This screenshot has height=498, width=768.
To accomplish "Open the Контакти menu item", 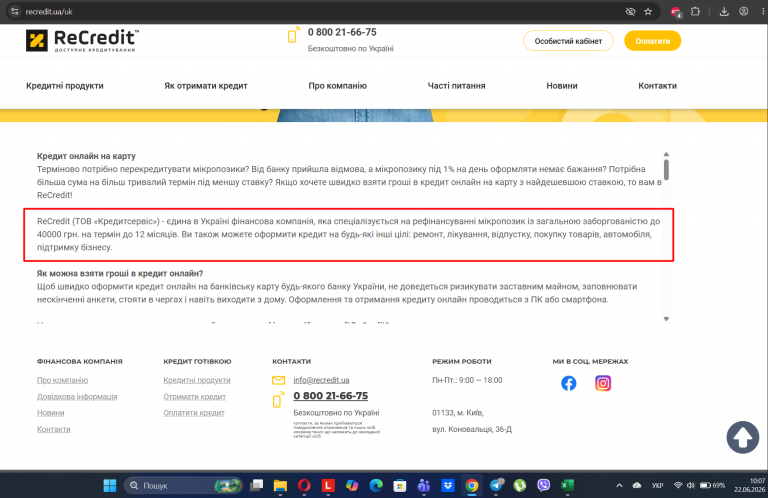I will point(657,86).
